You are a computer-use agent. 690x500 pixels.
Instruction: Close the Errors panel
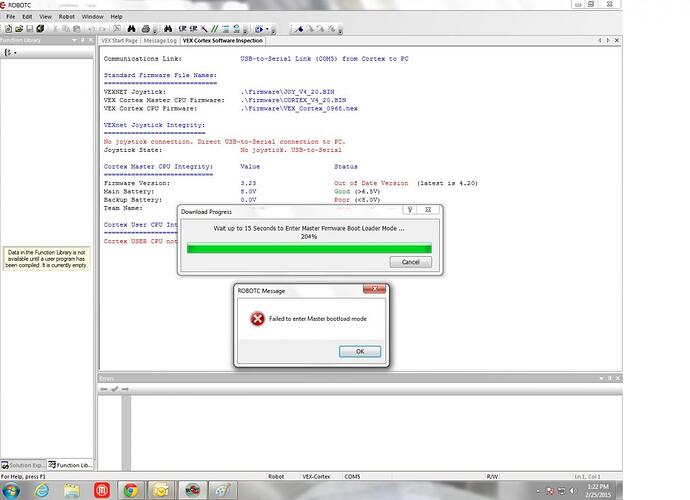[618, 378]
